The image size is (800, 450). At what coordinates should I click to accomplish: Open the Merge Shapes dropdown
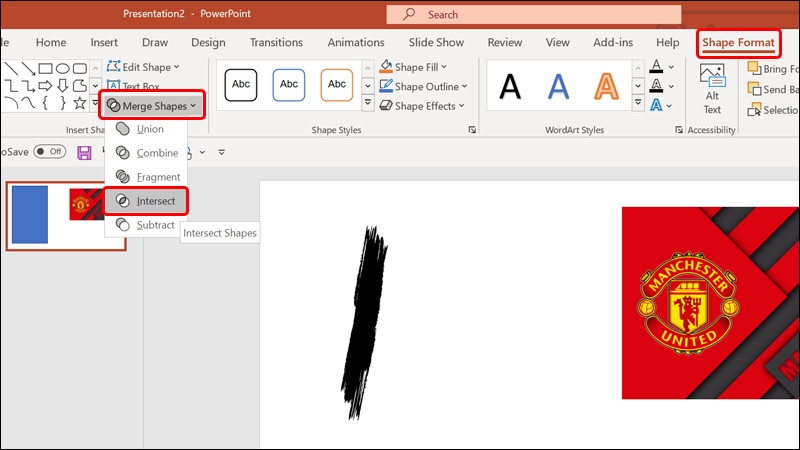tap(152, 106)
